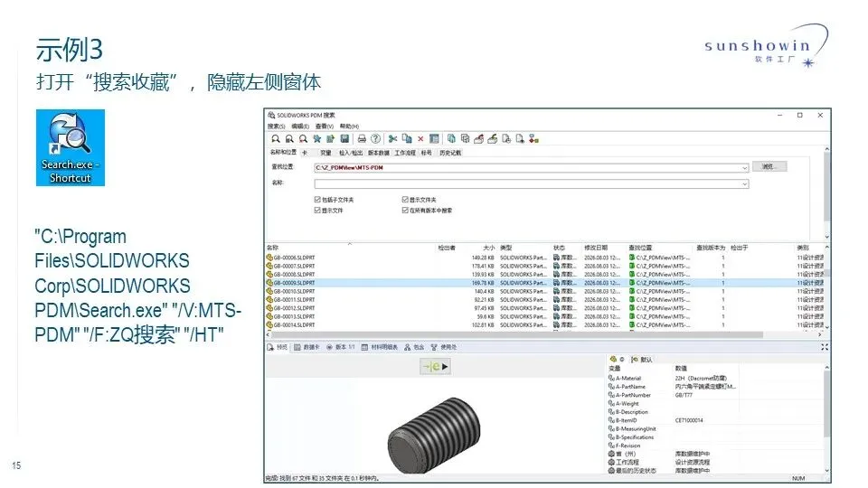Switch to the 使用处 bottom tab
The width and height of the screenshot is (868, 488).
point(444,347)
